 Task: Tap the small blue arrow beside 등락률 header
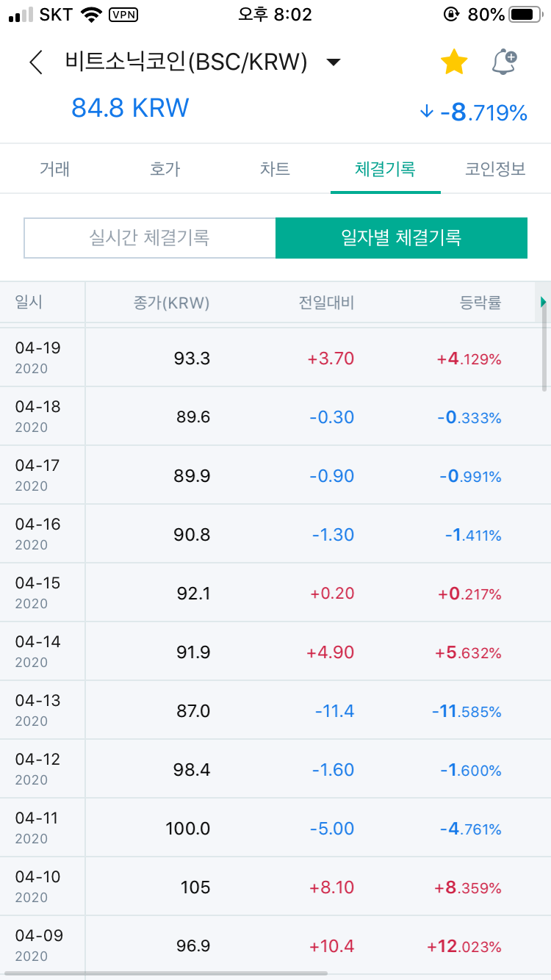(x=543, y=301)
